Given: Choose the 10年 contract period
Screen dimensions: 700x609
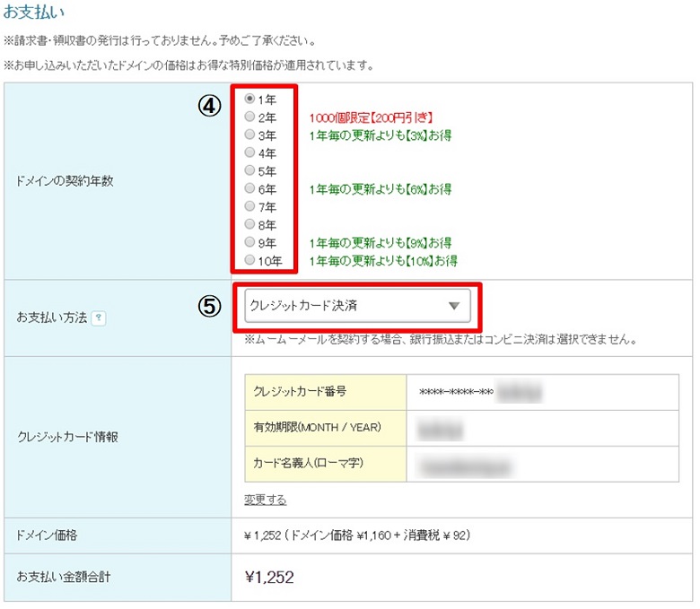Looking at the screenshot, I should click(250, 261).
